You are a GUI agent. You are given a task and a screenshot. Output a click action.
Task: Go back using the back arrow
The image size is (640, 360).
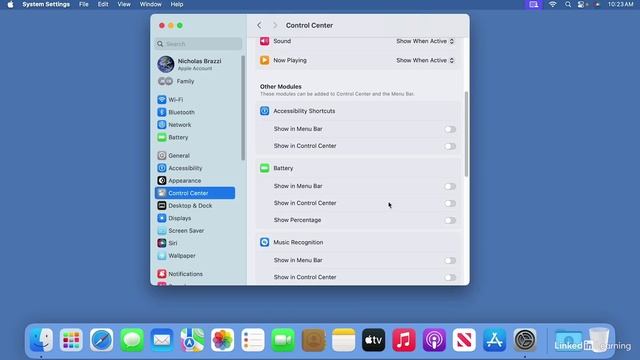260,25
